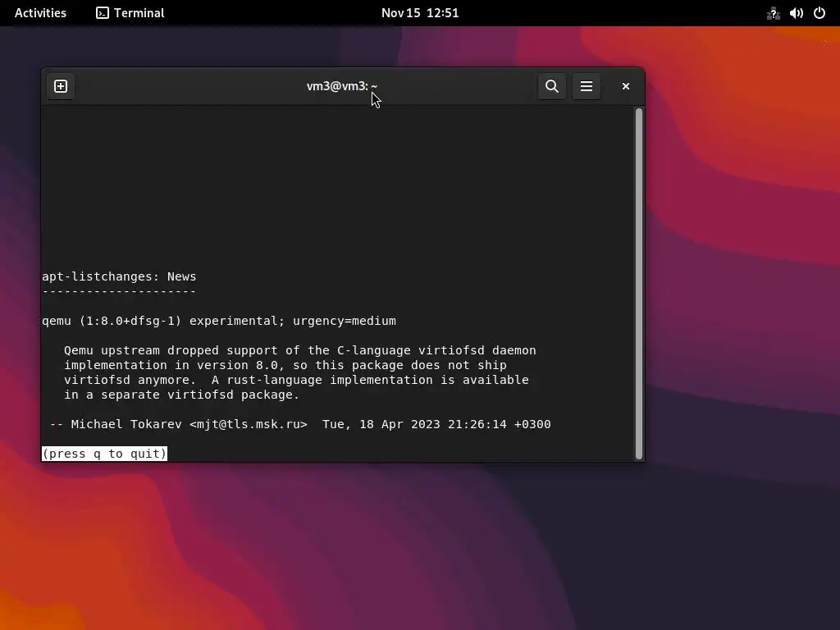Click the 'vm3@vm3: ~' window title

click(342, 86)
